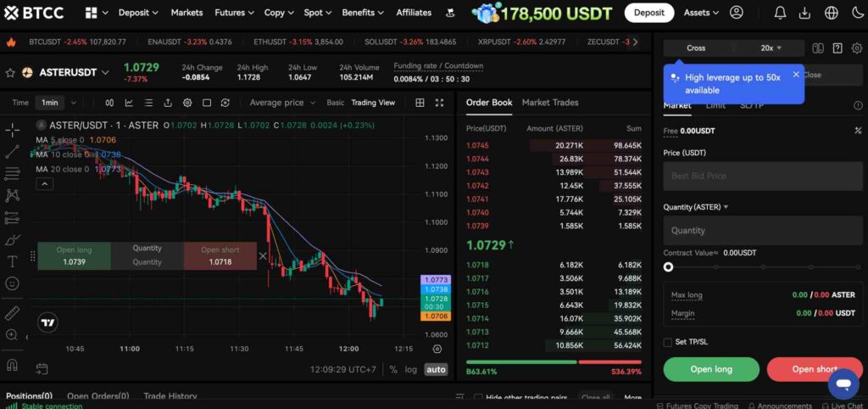Check Hide other trading pairs
The height and width of the screenshot is (409, 868).
[x=479, y=397]
